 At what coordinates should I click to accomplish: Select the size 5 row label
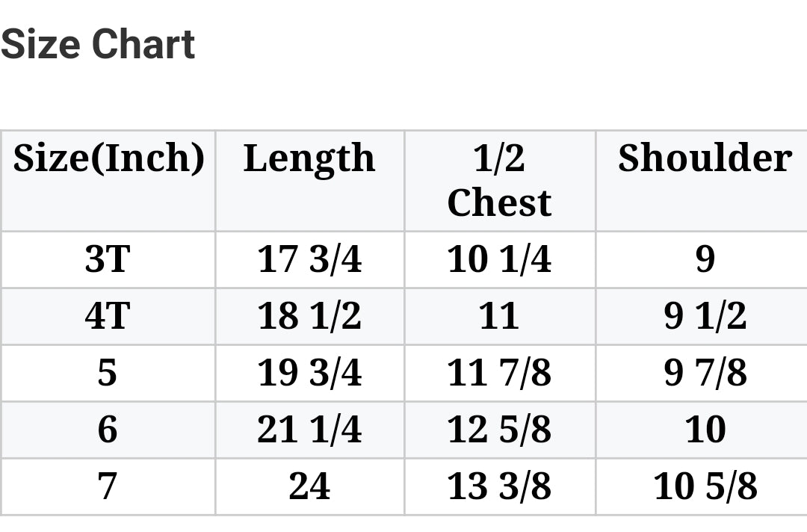tap(108, 373)
